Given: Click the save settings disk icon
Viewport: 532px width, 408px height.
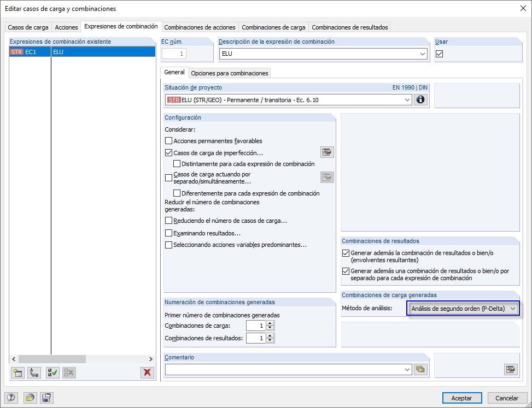Looking at the screenshot, I should coord(46,398).
